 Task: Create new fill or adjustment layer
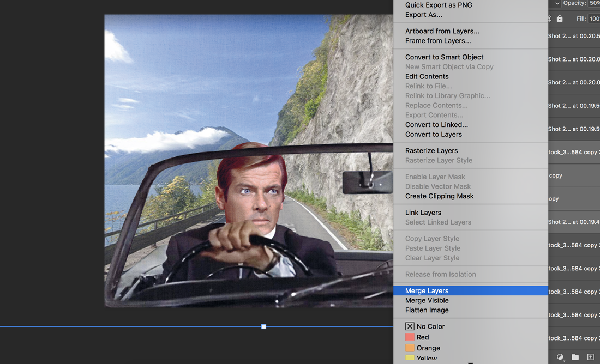coord(560,357)
